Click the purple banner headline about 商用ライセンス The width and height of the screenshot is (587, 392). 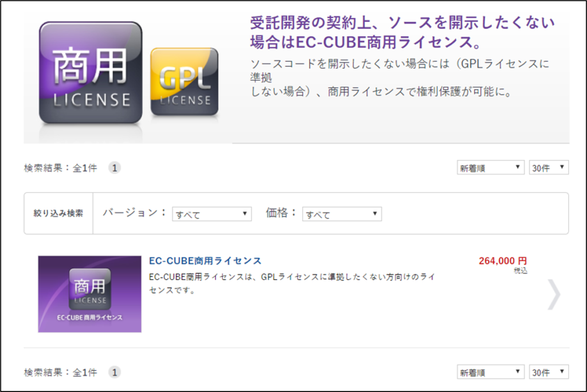pyautogui.click(x=402, y=33)
